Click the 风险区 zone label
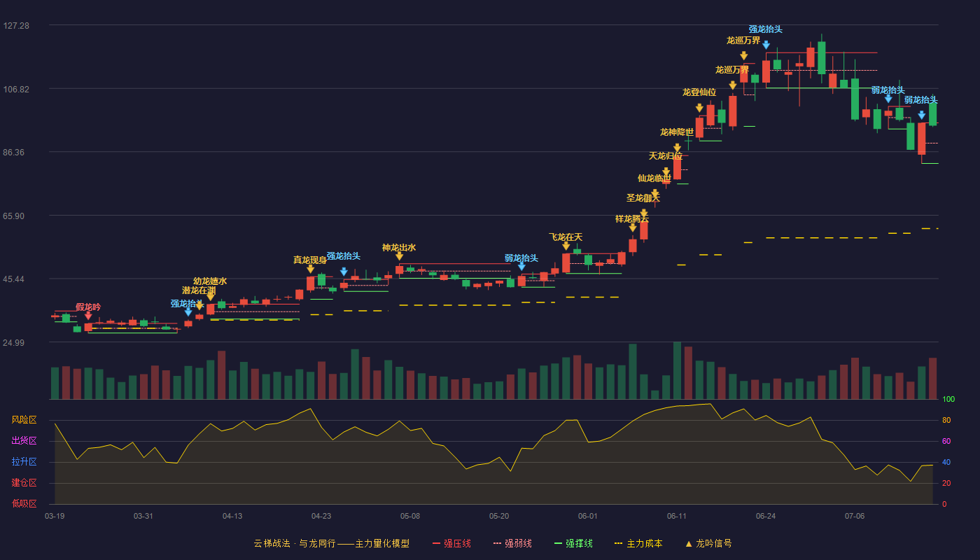This screenshot has width=980, height=560. tap(24, 420)
